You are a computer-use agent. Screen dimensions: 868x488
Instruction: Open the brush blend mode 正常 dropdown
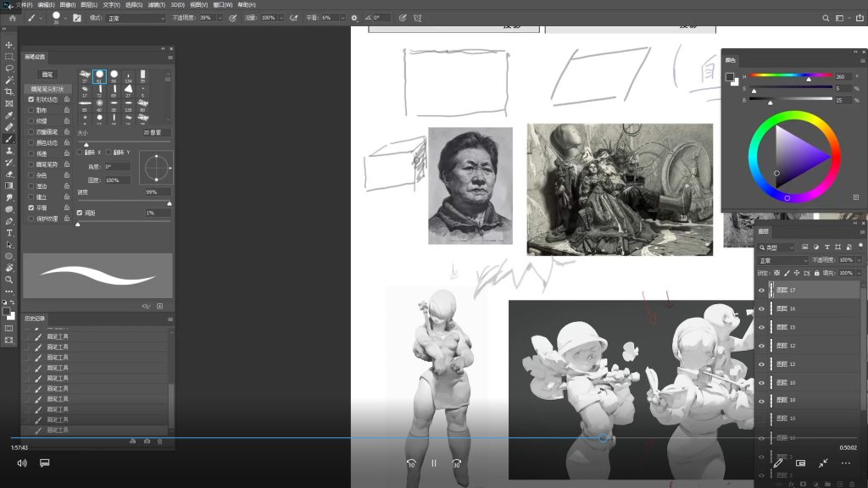tap(136, 18)
